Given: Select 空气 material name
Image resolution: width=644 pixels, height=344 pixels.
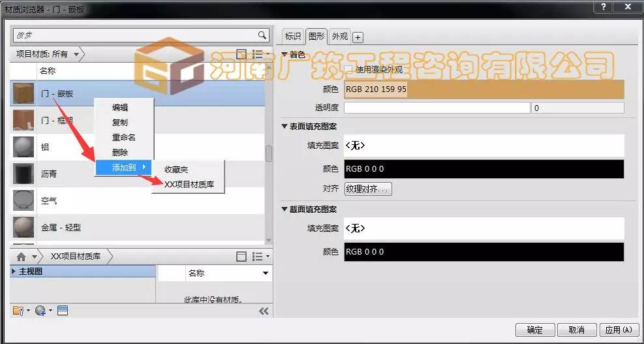Looking at the screenshot, I should [48, 200].
